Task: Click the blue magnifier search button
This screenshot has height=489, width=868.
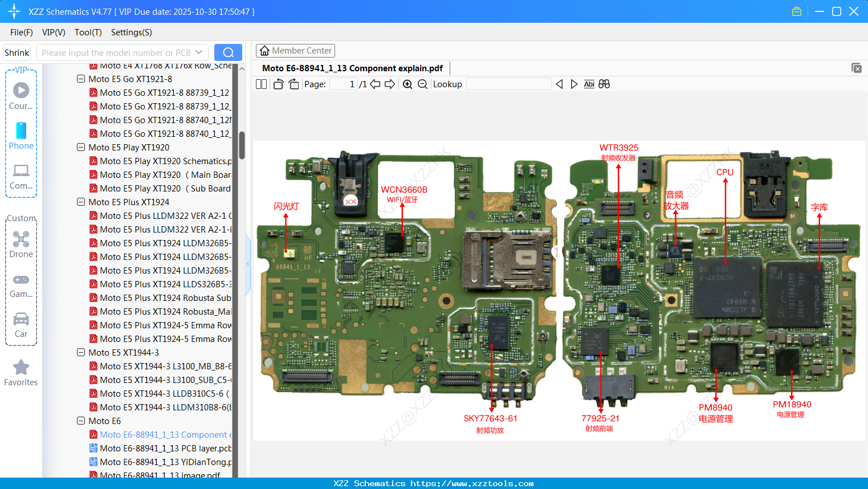Action: [x=228, y=52]
